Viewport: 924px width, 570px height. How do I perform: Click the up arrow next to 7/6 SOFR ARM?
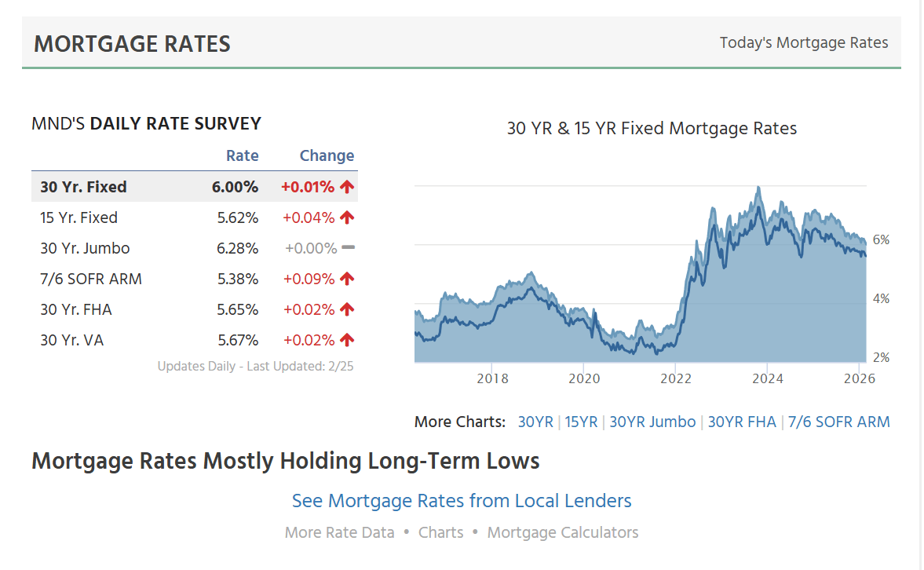point(347,279)
